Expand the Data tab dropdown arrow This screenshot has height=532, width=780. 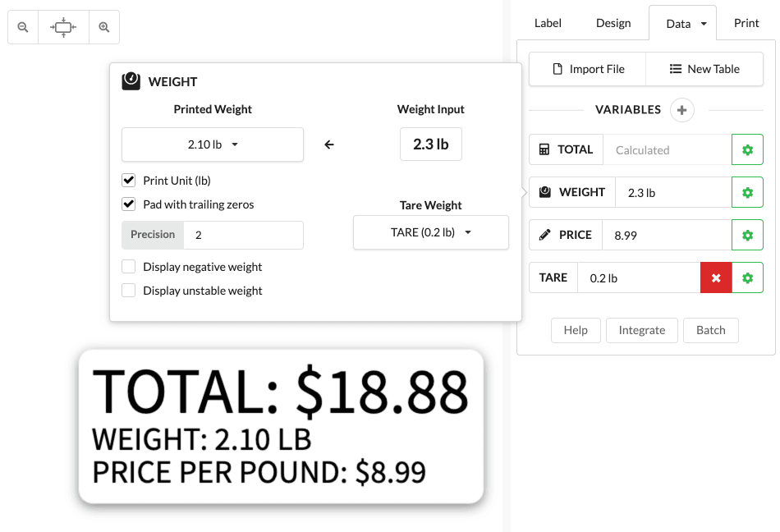(x=702, y=23)
